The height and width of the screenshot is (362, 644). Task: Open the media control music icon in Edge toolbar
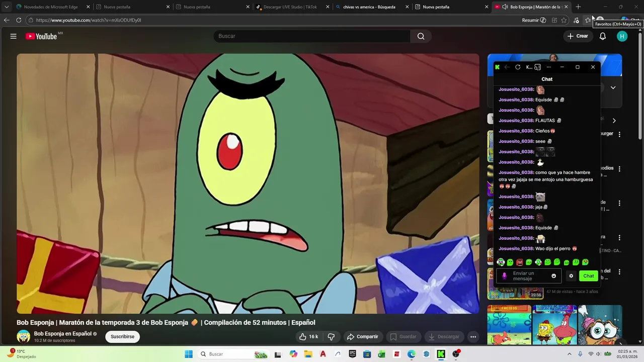pyautogui.click(x=576, y=20)
